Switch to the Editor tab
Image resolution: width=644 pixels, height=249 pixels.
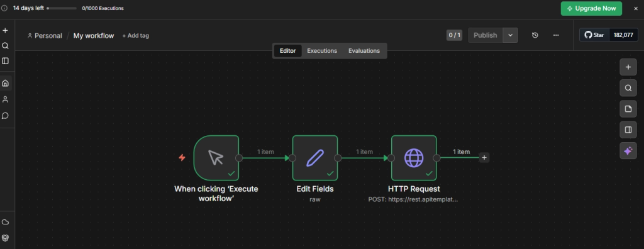click(x=287, y=51)
